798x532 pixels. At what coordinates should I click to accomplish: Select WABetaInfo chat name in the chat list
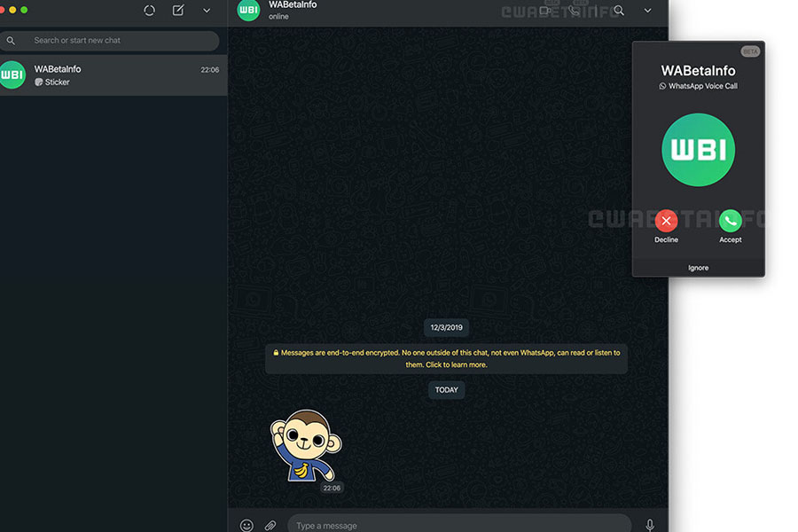pyautogui.click(x=58, y=69)
